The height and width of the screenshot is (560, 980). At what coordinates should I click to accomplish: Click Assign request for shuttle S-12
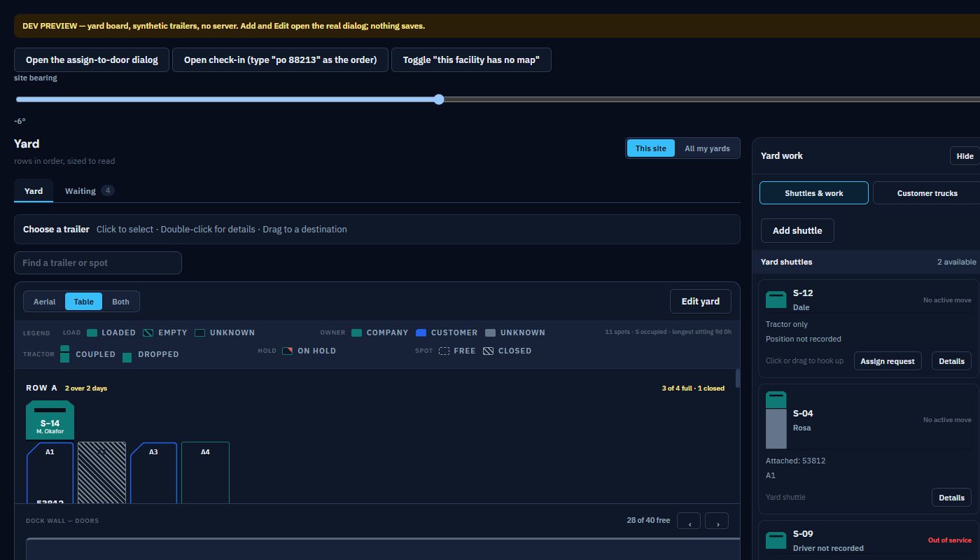(888, 361)
